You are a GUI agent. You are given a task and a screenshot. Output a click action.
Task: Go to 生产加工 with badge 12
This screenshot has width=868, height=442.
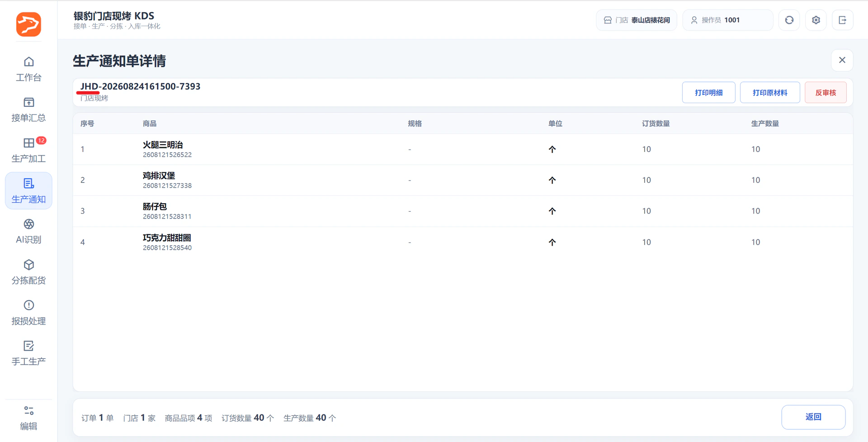(28, 150)
